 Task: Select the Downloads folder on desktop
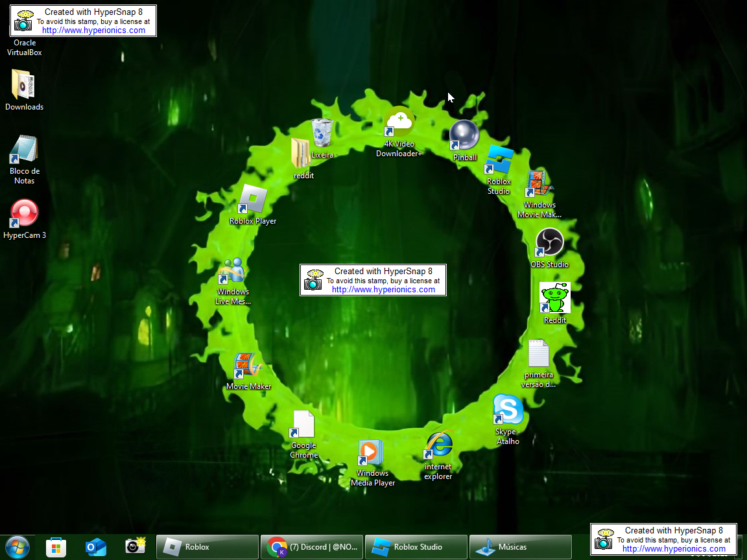click(x=24, y=86)
